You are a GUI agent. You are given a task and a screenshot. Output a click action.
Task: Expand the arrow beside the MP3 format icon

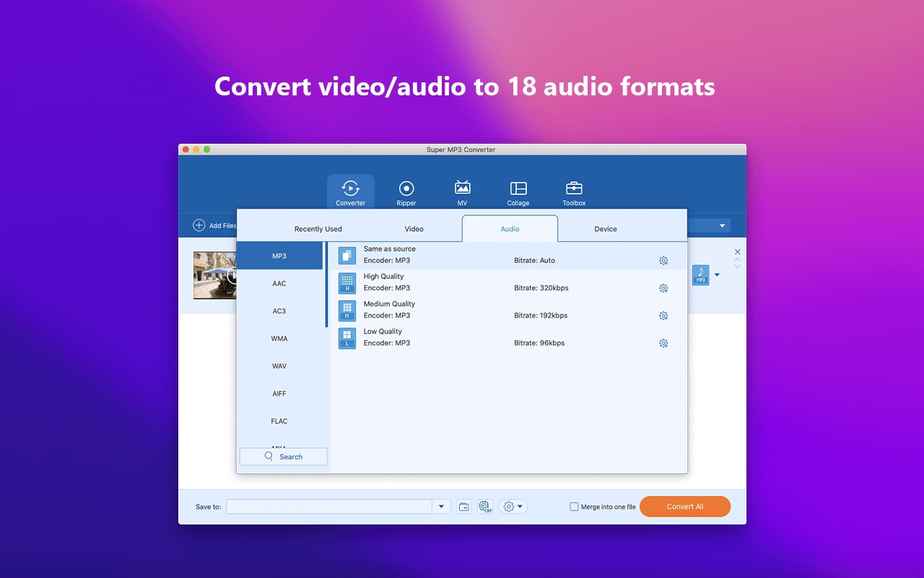[x=717, y=275]
